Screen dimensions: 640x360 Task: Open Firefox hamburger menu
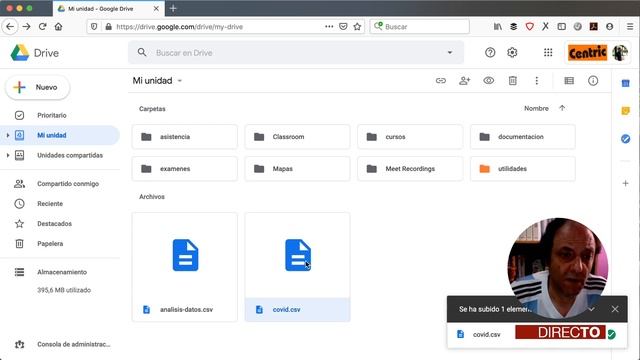point(630,27)
